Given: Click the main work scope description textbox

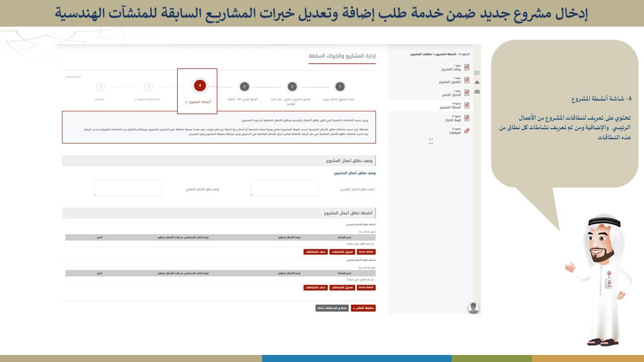Looking at the screenshot, I should click(x=284, y=189).
